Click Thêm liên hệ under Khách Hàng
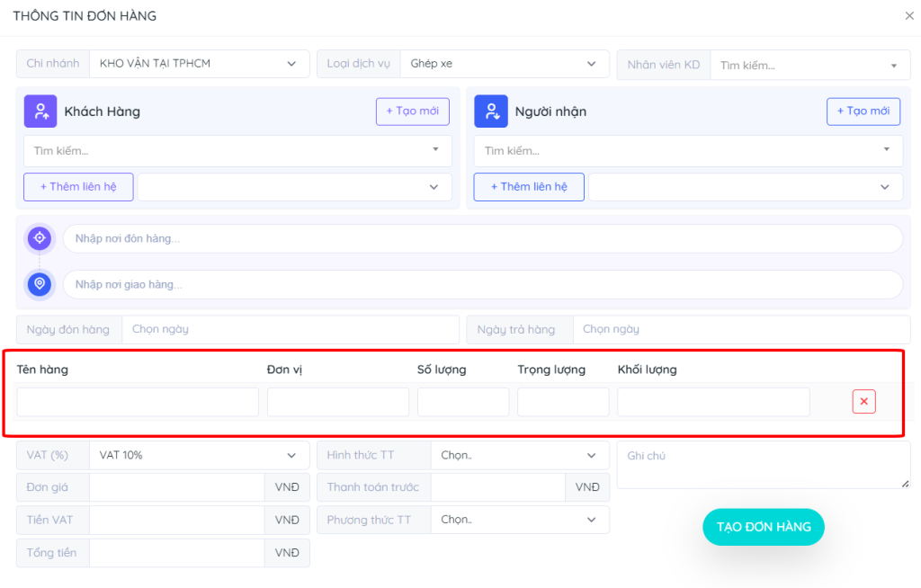Screen dimensions: 921x588 [x=78, y=187]
